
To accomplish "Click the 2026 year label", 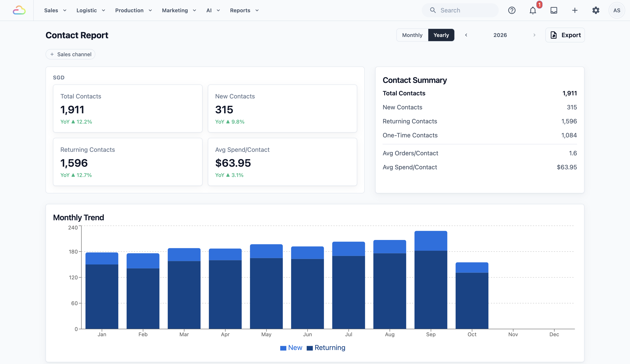I will coord(500,35).
